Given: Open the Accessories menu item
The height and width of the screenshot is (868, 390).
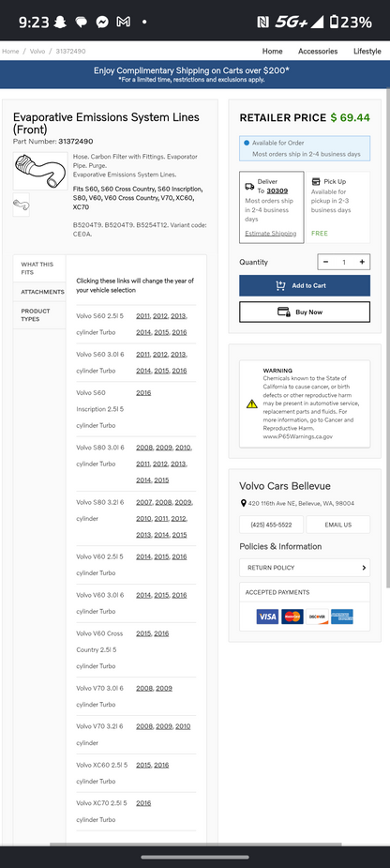Looking at the screenshot, I should click(x=318, y=51).
